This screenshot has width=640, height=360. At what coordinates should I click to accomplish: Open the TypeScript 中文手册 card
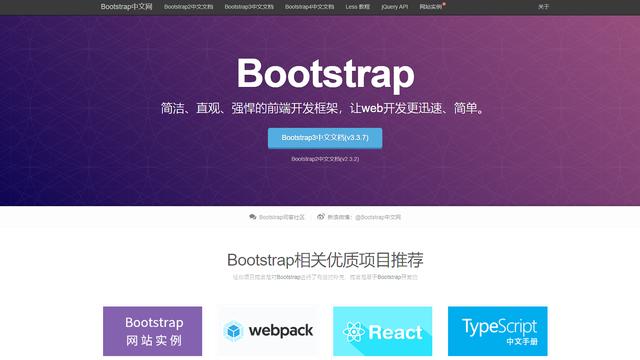498,331
